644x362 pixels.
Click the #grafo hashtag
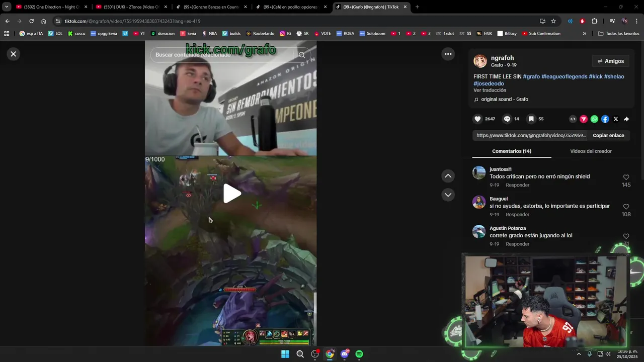pos(531,76)
